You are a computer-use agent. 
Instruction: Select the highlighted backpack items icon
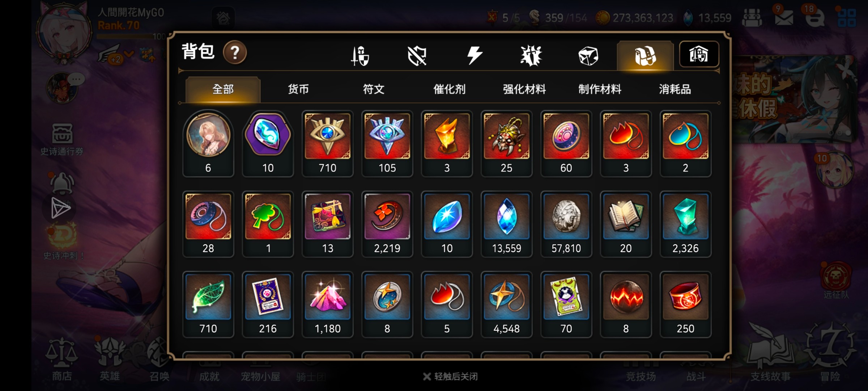click(x=645, y=56)
